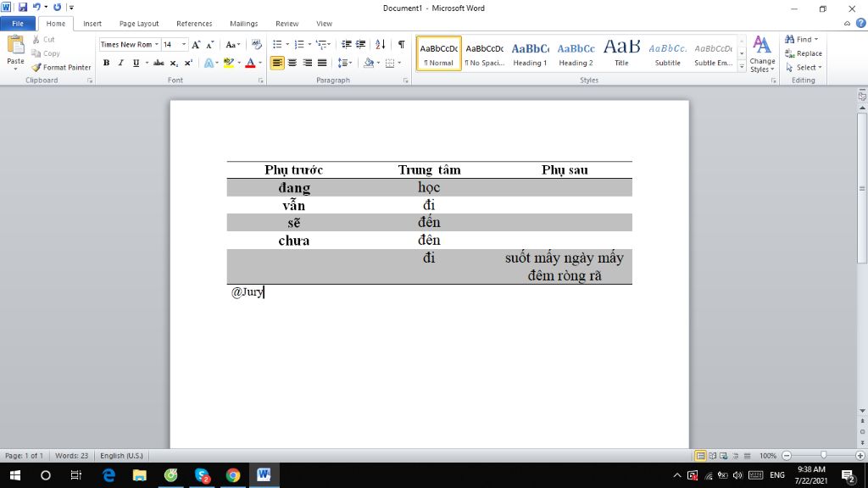Toggle Show/Hide paragraph marks
868x488 pixels.
pyautogui.click(x=401, y=45)
